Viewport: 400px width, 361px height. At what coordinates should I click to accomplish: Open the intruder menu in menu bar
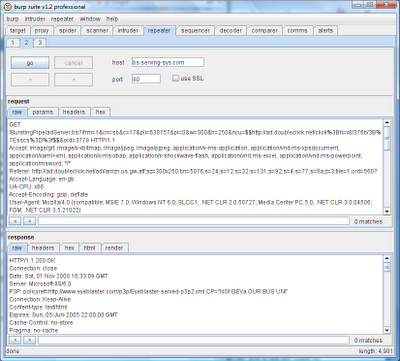coord(35,19)
